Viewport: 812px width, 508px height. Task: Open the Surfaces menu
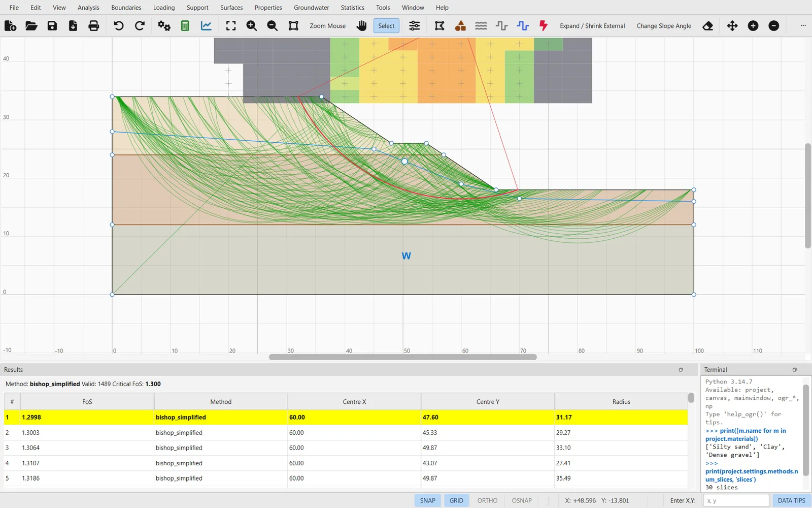tap(231, 8)
